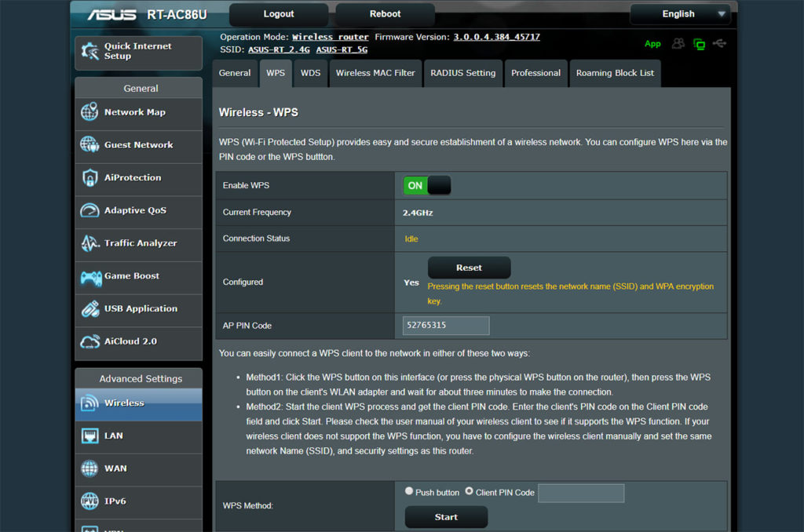Click the App link in the top bar
The height and width of the screenshot is (532, 804).
tap(652, 44)
